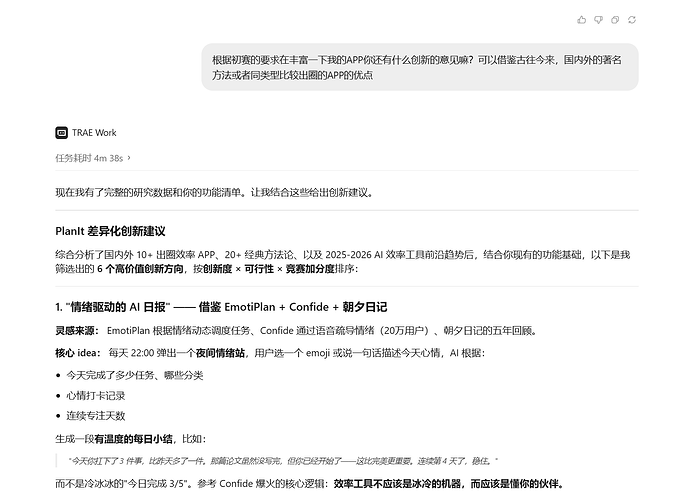The image size is (687, 500).
Task: Click the bold text 6 个高价值创新方向
Action: pos(140,269)
